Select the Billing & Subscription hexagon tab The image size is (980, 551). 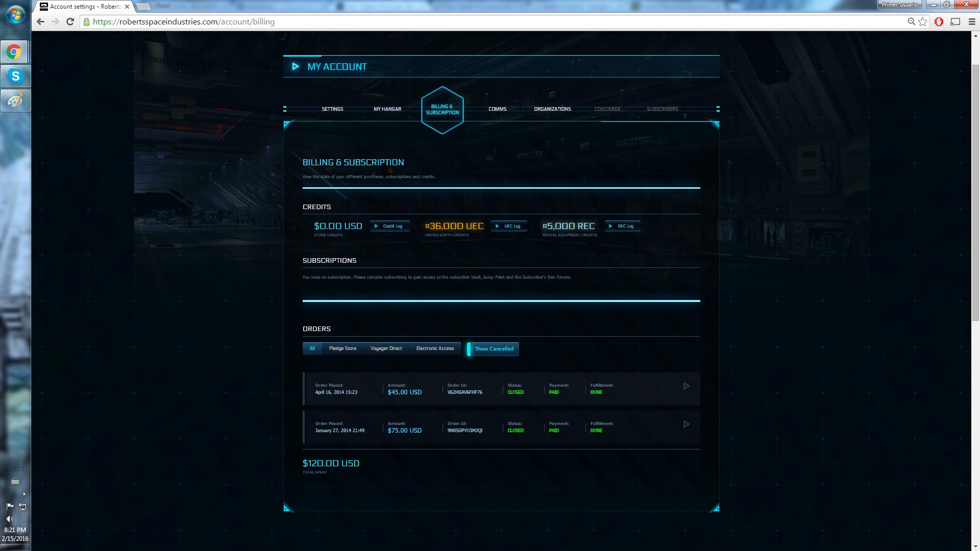pyautogui.click(x=443, y=110)
